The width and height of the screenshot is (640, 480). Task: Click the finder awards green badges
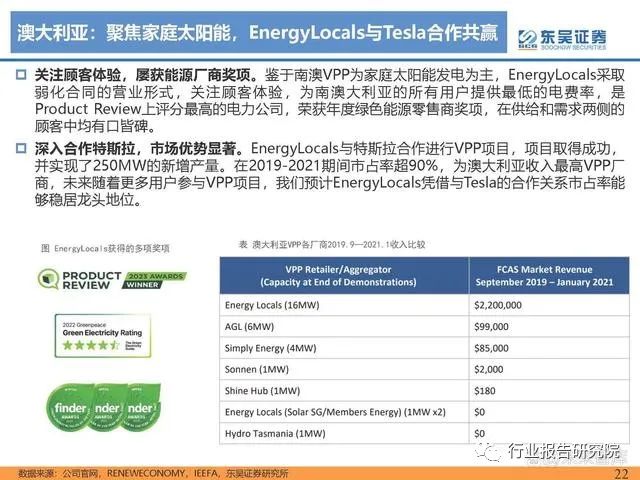coord(104,407)
